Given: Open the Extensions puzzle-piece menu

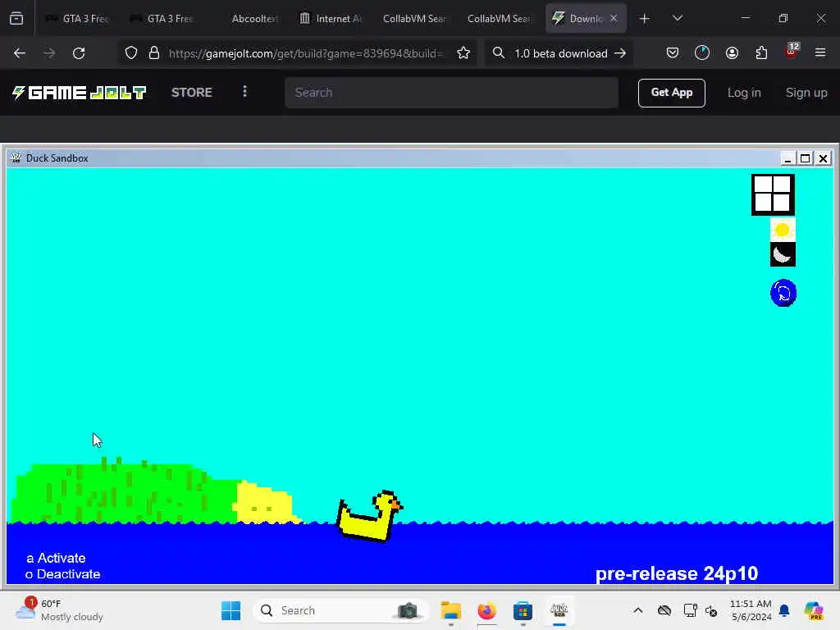Looking at the screenshot, I should coord(761,53).
